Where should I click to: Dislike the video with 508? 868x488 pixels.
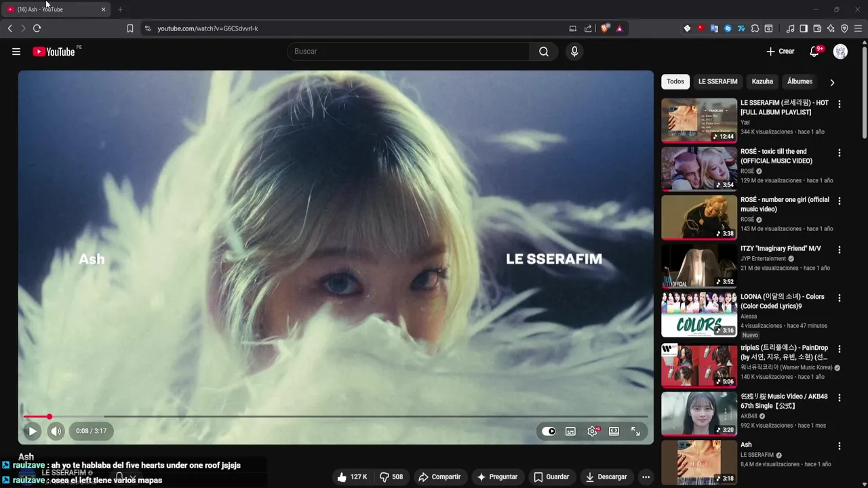[x=391, y=477]
